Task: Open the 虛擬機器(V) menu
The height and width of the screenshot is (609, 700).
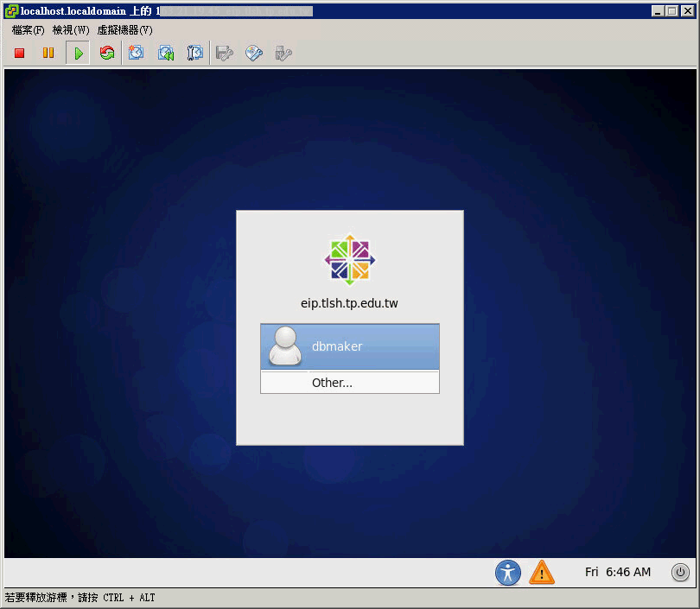Action: coord(124,30)
